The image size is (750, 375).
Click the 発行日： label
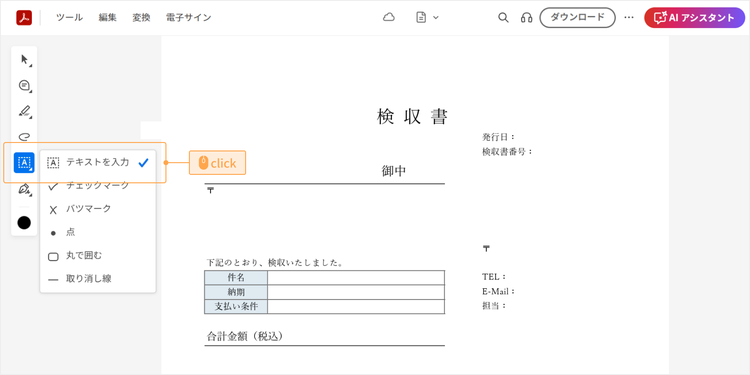(x=498, y=137)
